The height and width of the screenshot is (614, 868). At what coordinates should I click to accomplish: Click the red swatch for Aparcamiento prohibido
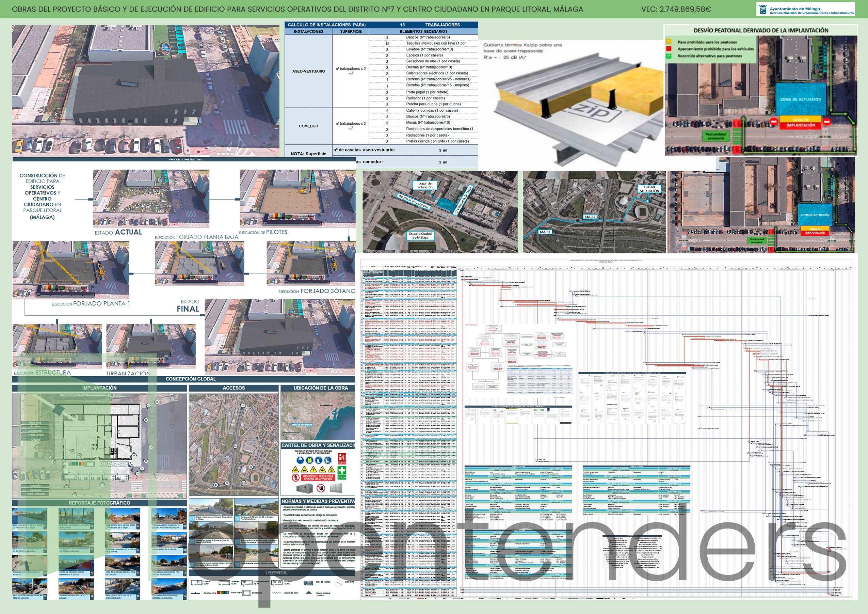point(669,49)
